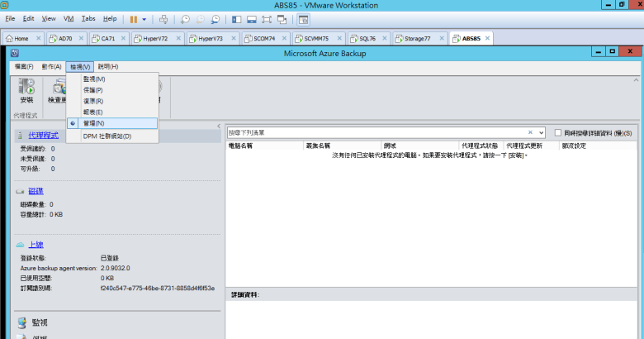644x339 pixels.
Task: Enter VMware full screen mode icon
Action: 267,18
